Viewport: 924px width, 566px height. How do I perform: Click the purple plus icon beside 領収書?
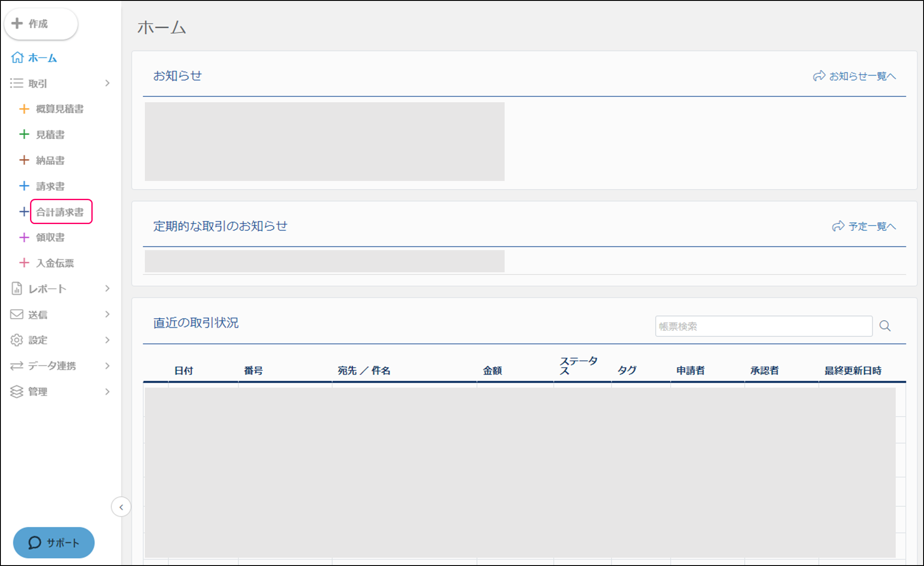tap(24, 238)
